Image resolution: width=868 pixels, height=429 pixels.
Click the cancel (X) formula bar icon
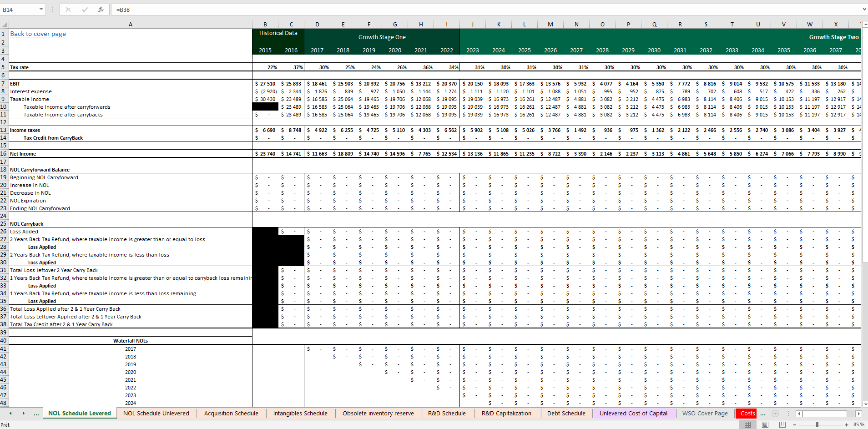coord(68,10)
